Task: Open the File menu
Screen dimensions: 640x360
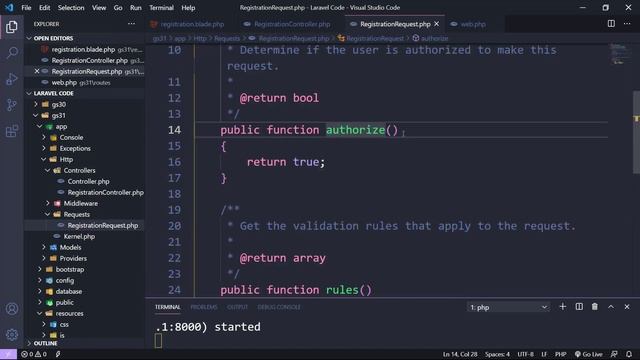Action: (26, 8)
